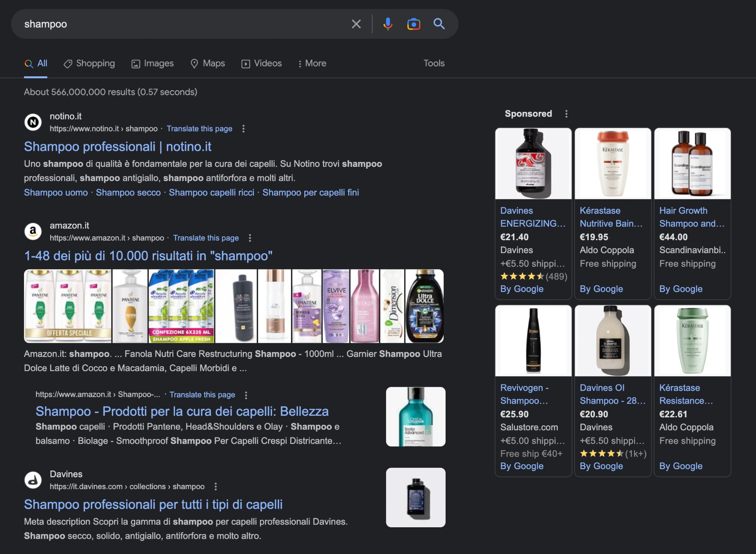Viewport: 756px width, 554px height.
Task: Open Davines OI Shampoo sponsored product
Action: [x=612, y=394]
